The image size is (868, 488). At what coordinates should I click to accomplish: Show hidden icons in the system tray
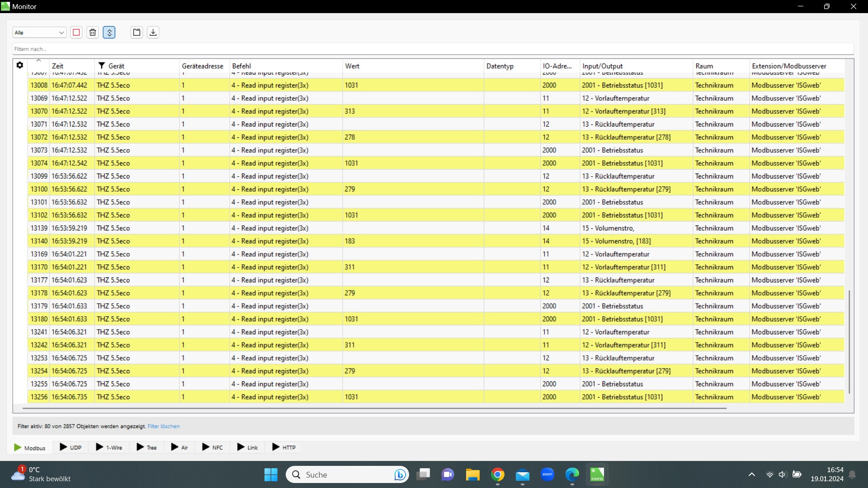(x=751, y=474)
